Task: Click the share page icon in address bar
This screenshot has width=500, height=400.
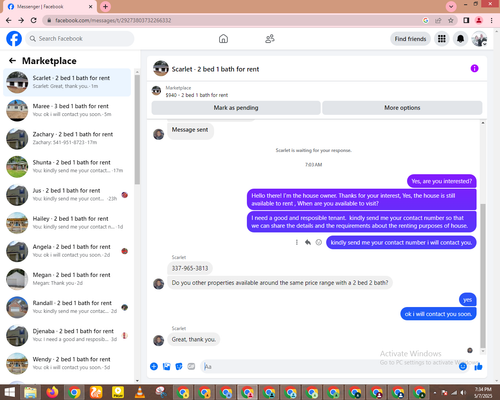Action: tap(438, 20)
